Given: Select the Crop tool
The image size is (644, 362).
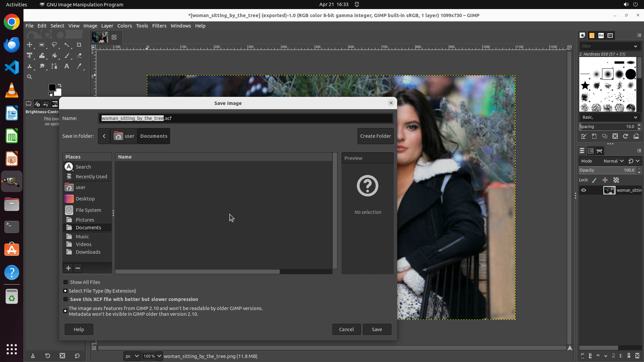Looking at the screenshot, I should tap(79, 45).
